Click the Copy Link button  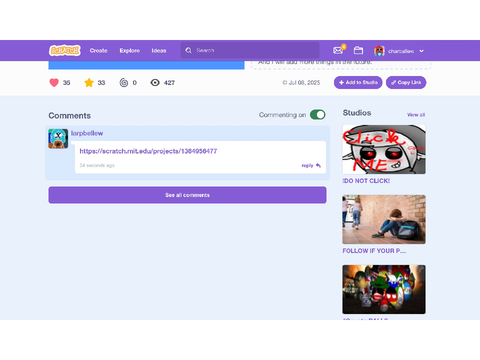point(406,82)
